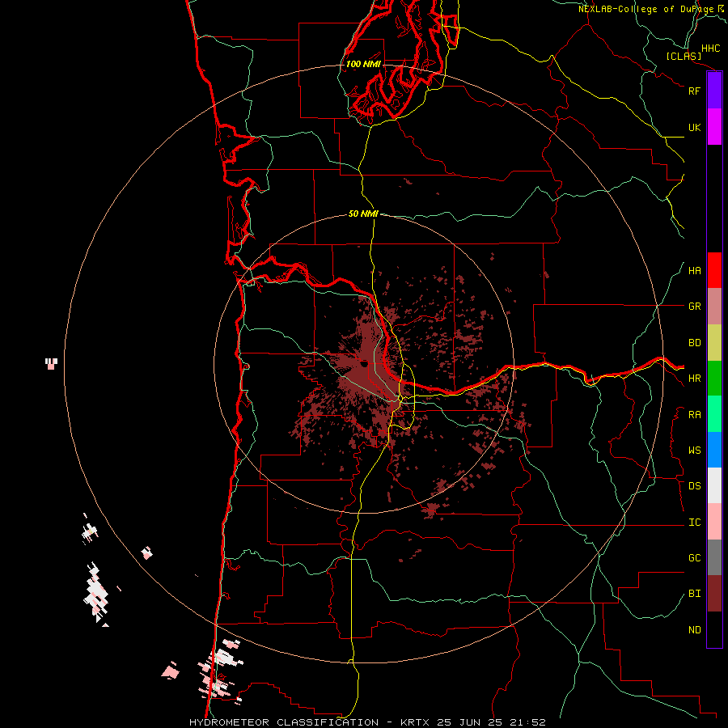728x728 pixels.
Task: Click the UK magenta legend swatch
Action: (714, 127)
